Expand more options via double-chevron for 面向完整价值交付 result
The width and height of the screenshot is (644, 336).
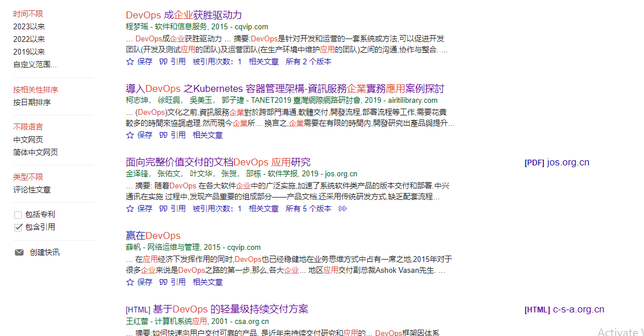pyautogui.click(x=342, y=208)
